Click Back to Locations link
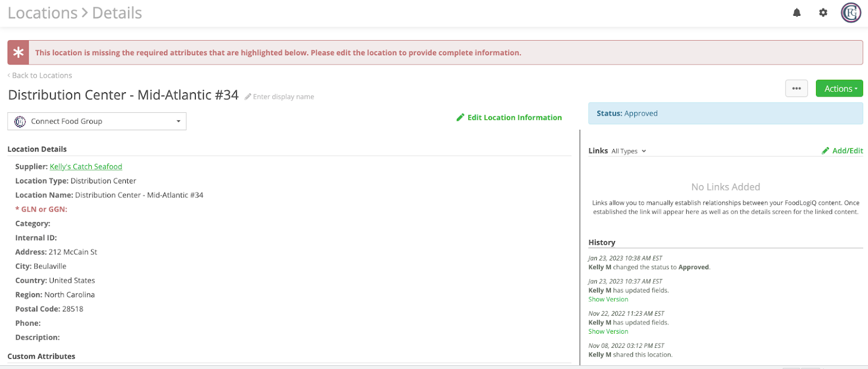 [x=40, y=75]
